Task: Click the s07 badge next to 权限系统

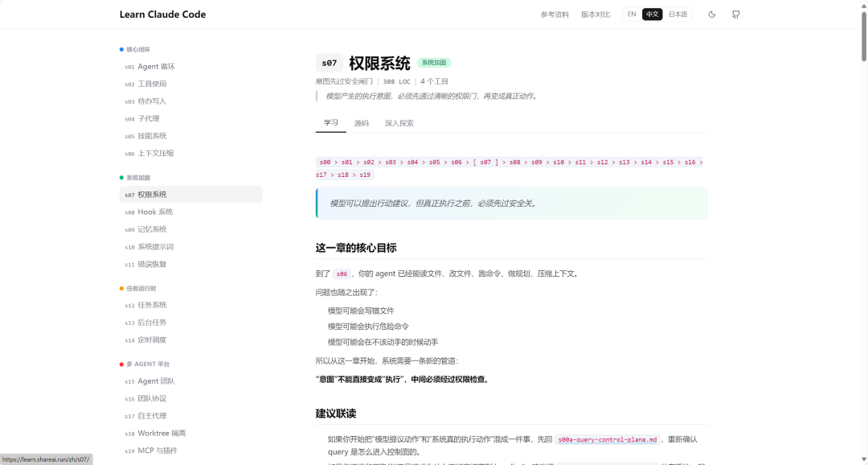Action: coord(329,62)
